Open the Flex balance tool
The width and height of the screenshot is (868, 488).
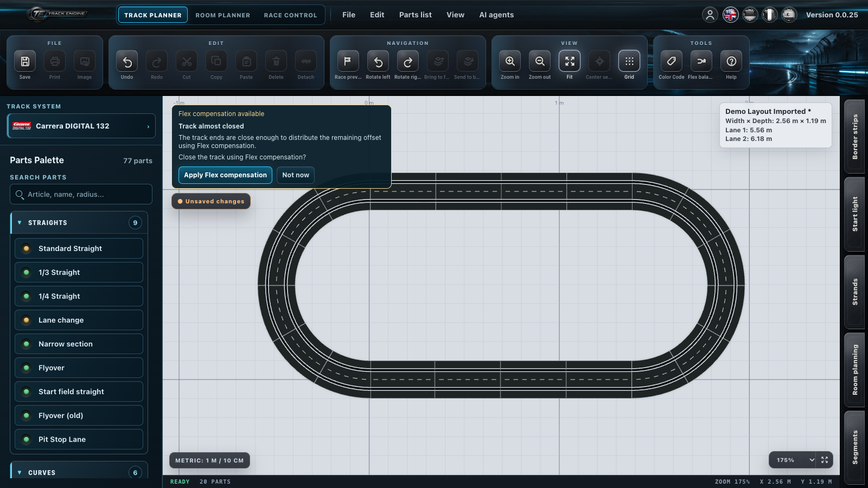tap(701, 61)
